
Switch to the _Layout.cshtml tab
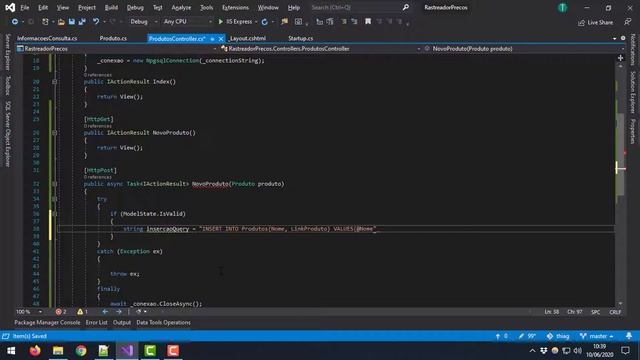247,38
